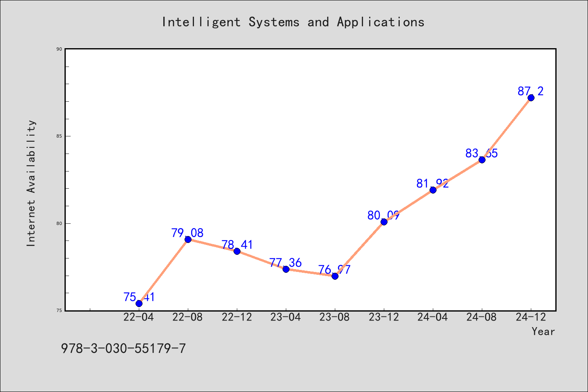
Task: Click the data point at 23-12
Action: point(384,222)
